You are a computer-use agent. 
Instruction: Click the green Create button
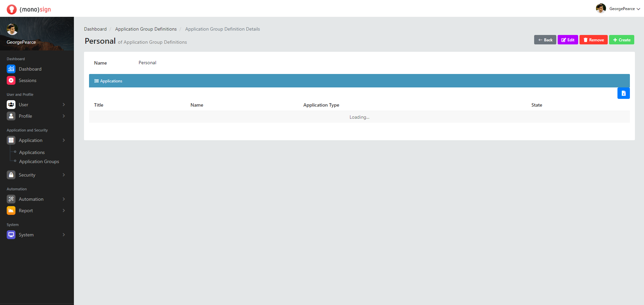click(621, 40)
